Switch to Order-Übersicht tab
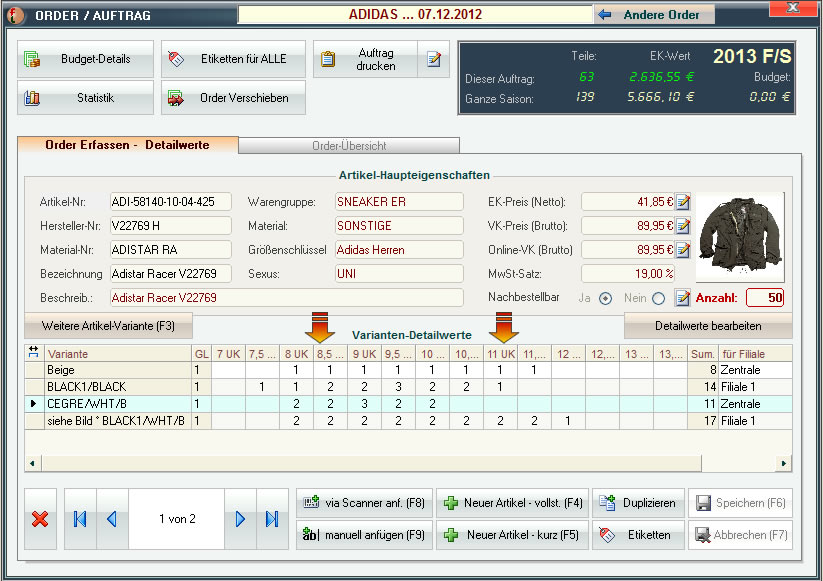Screen dimensions: 823x581 click(349, 145)
